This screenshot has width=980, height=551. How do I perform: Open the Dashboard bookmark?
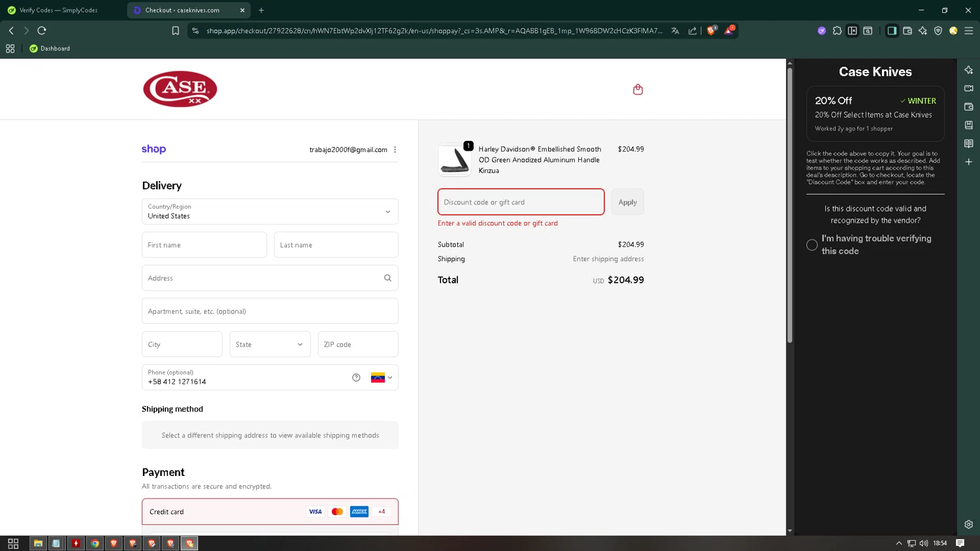pyautogui.click(x=50, y=48)
